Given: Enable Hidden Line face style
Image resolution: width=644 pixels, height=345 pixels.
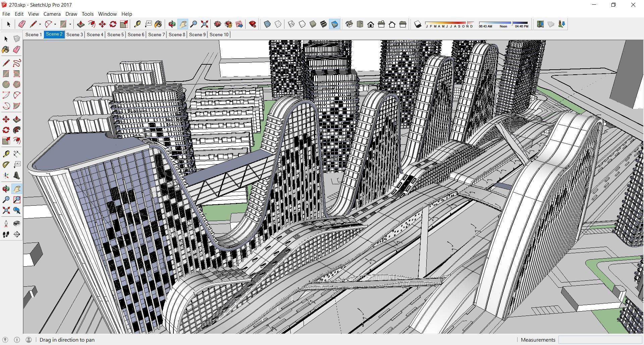Looking at the screenshot, I should point(302,24).
